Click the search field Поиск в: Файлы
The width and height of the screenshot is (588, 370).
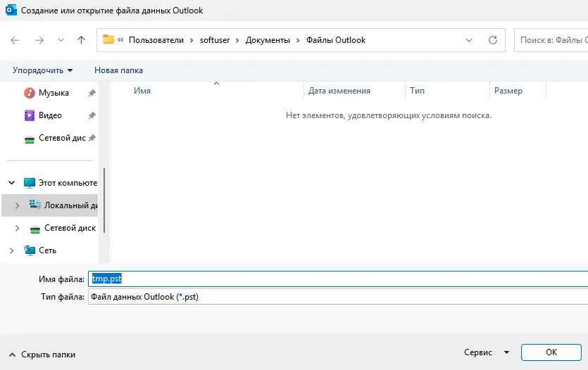tap(551, 40)
